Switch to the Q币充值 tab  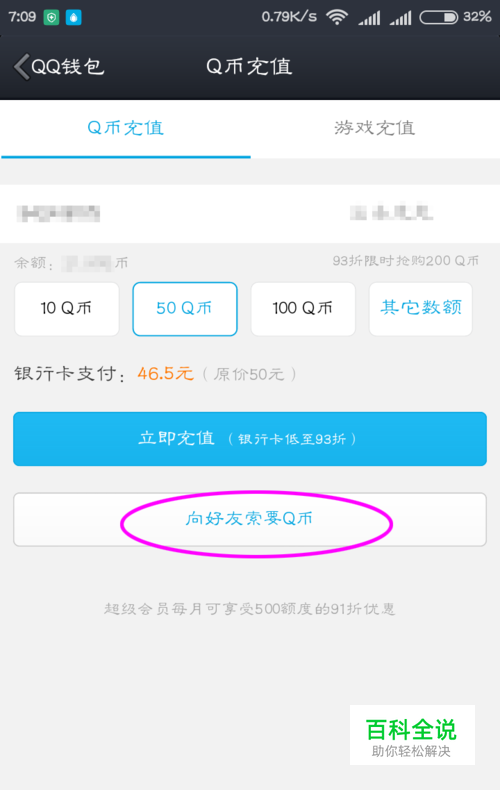tap(126, 129)
